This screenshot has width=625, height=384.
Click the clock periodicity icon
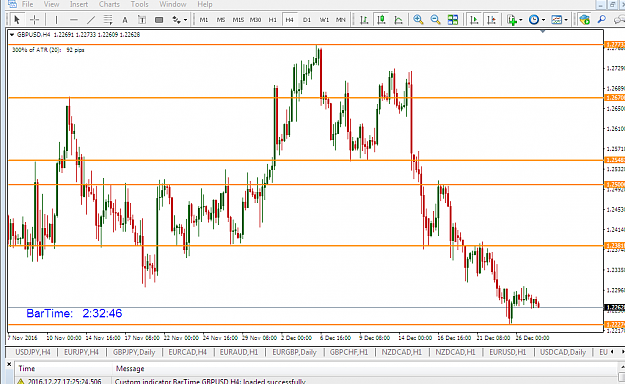[534, 20]
